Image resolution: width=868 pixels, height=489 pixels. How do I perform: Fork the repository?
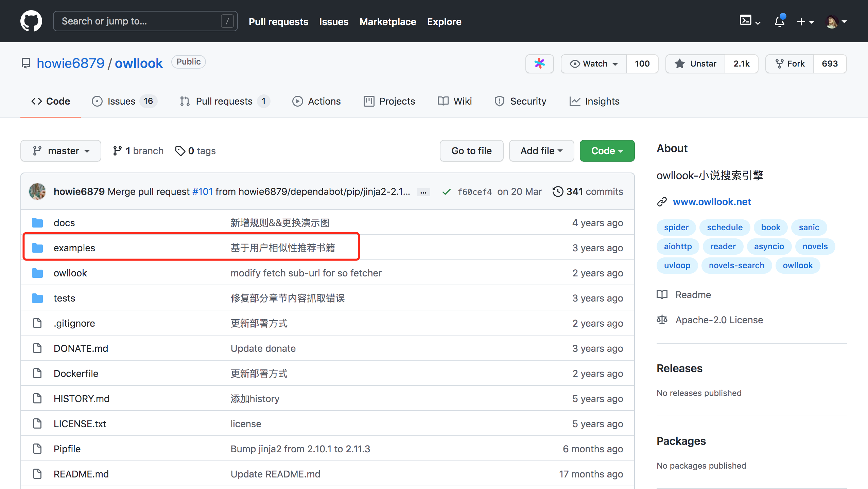tap(789, 64)
